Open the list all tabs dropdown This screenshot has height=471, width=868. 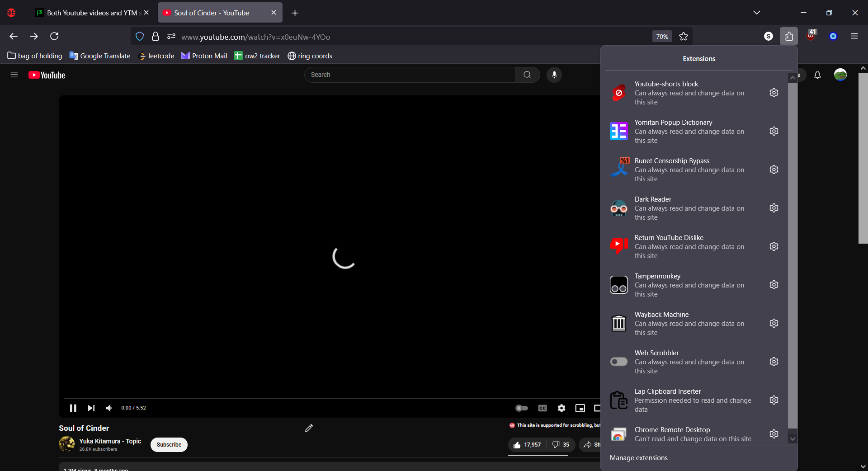pyautogui.click(x=756, y=13)
